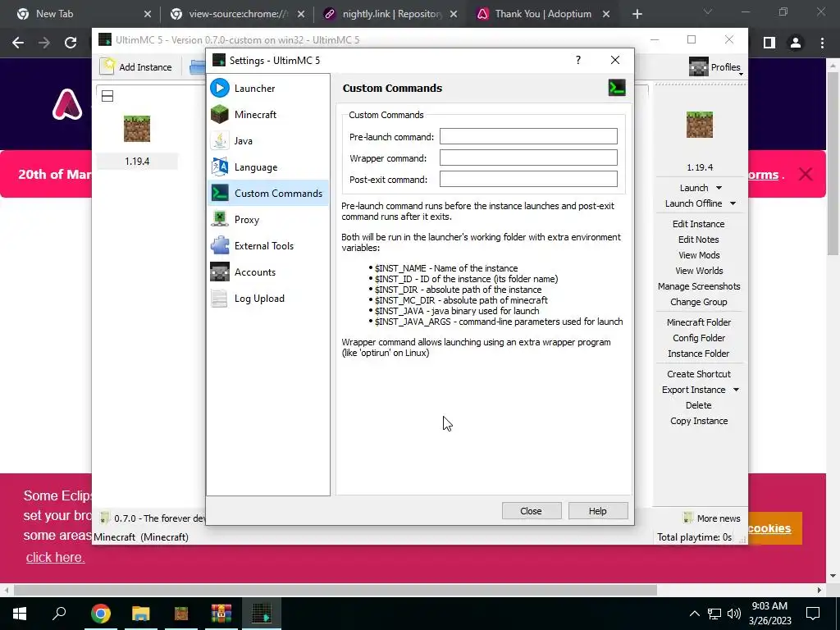Click the Adoptium logo

[67, 104]
